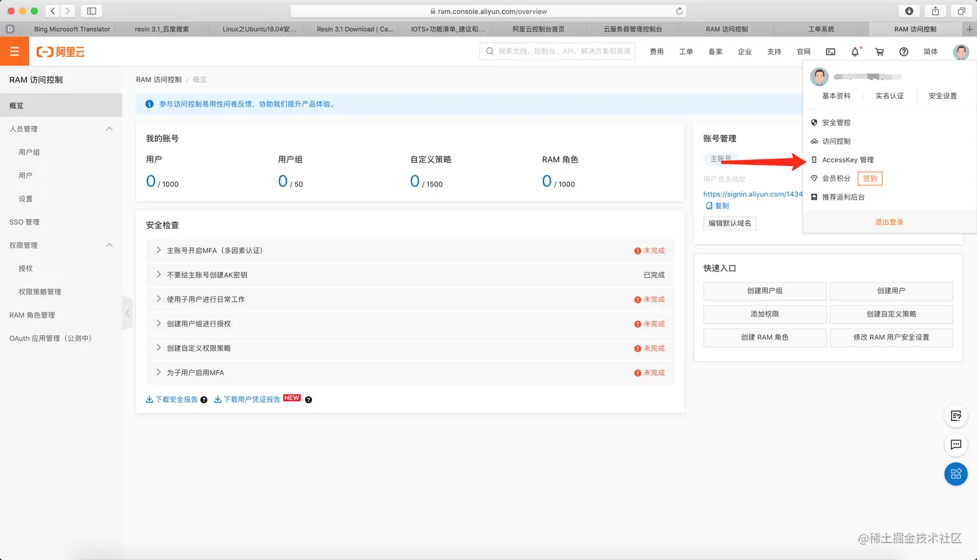The width and height of the screenshot is (977, 560).
Task: Click 退出登录 to sign out
Action: [889, 222]
